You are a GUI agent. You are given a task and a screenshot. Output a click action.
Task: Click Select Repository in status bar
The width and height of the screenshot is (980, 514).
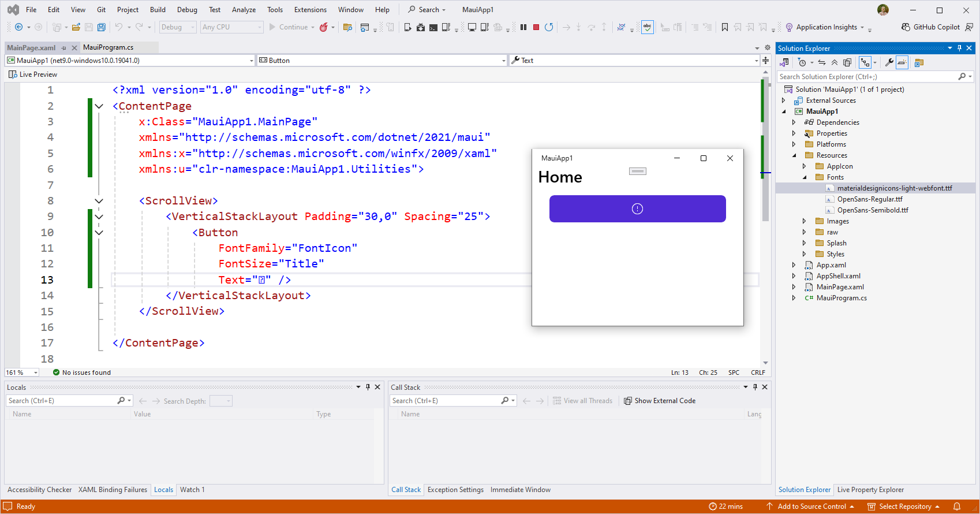tap(904, 506)
